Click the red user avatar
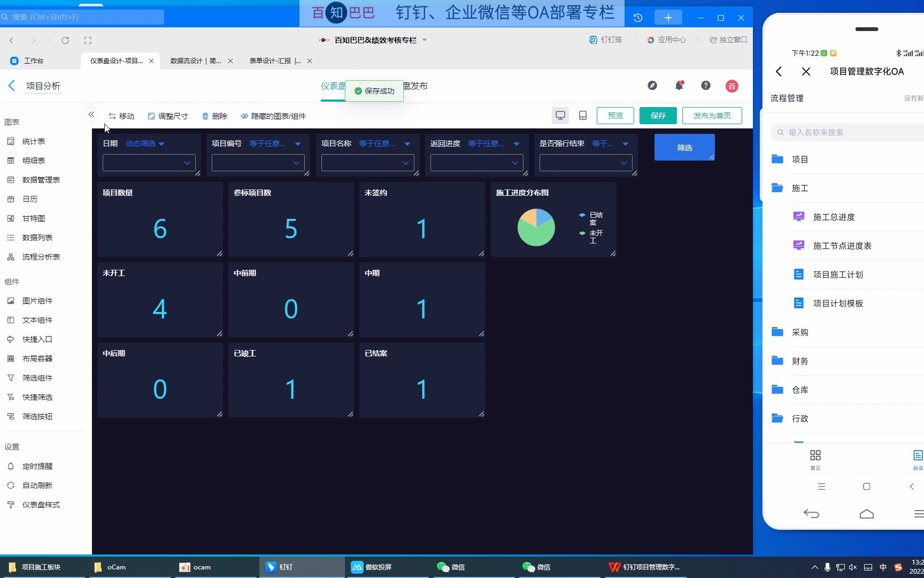Image resolution: width=924 pixels, height=578 pixels. (x=732, y=86)
